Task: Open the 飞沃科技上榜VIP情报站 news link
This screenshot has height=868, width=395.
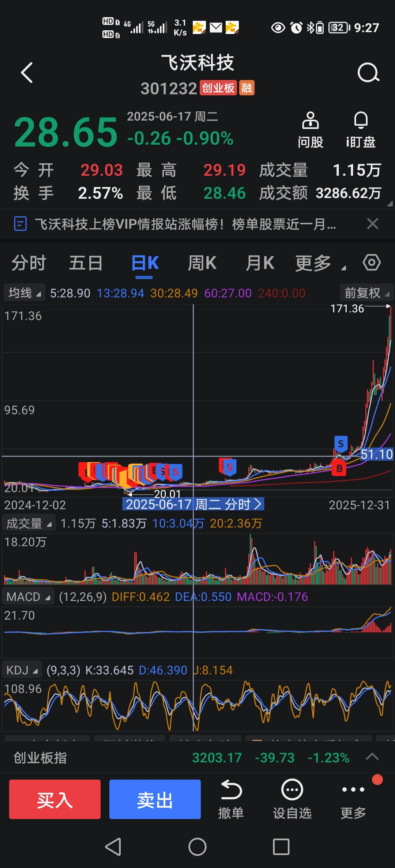Action: coord(185,224)
